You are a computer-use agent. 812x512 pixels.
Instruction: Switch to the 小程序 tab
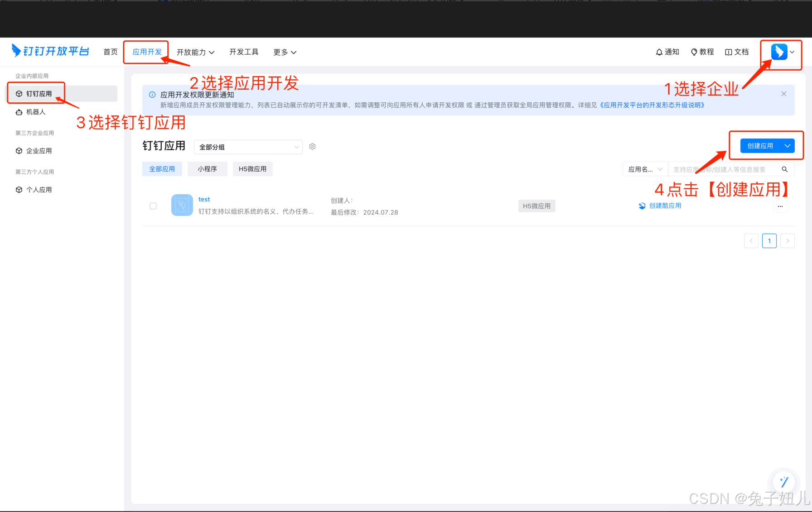click(207, 168)
